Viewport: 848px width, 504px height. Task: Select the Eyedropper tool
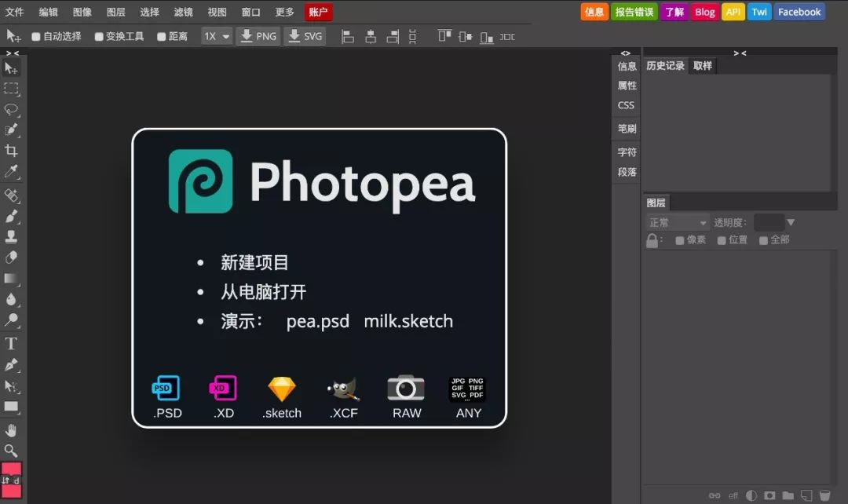click(11, 171)
